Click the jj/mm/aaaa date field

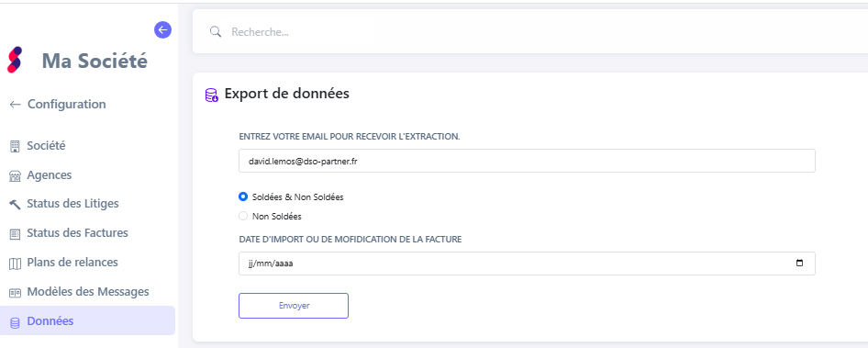(527, 264)
